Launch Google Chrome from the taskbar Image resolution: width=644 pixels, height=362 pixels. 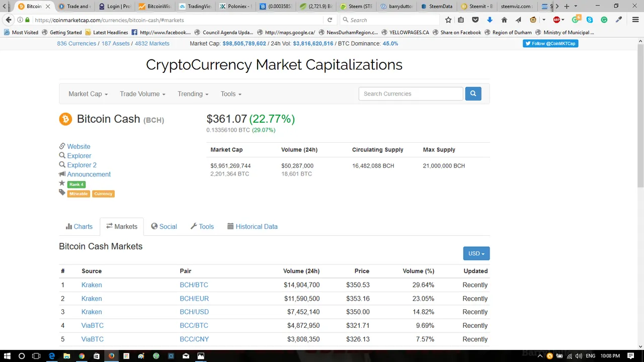pos(82,356)
